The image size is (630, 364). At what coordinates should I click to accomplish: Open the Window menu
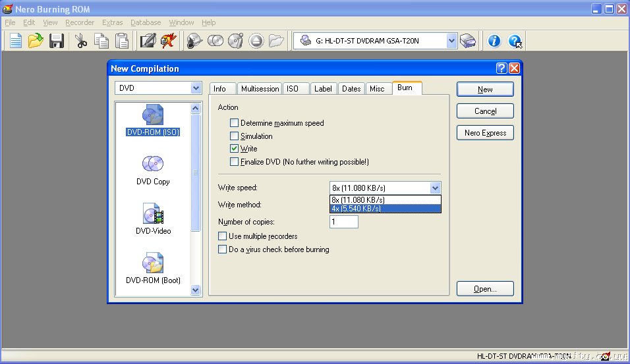181,22
